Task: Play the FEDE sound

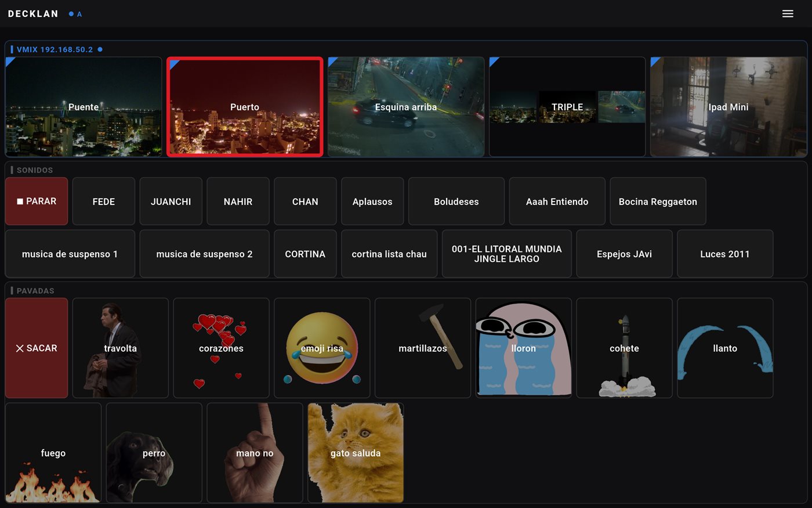Action: click(x=104, y=201)
